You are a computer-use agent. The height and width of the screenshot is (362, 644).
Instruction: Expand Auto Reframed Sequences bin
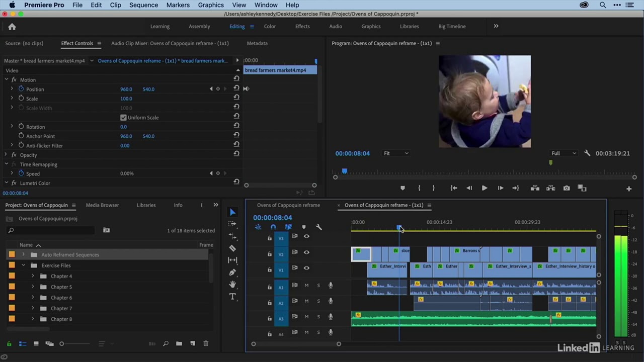click(23, 254)
